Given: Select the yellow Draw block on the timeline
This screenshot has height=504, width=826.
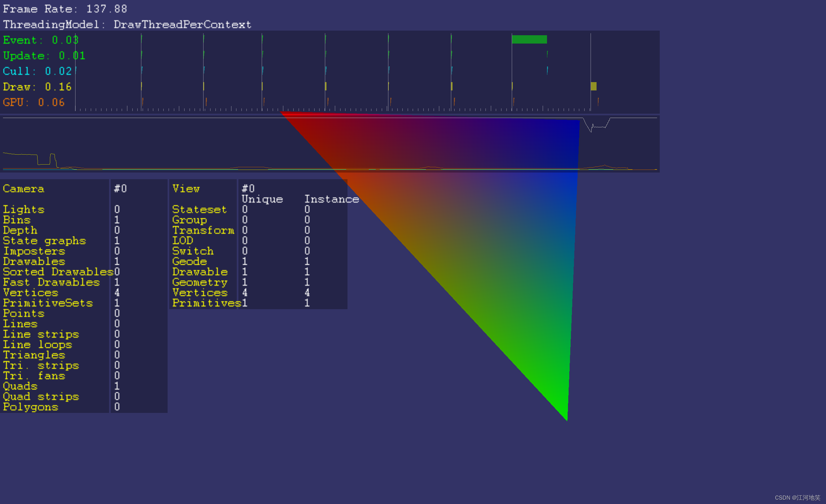Looking at the screenshot, I should click(x=593, y=87).
